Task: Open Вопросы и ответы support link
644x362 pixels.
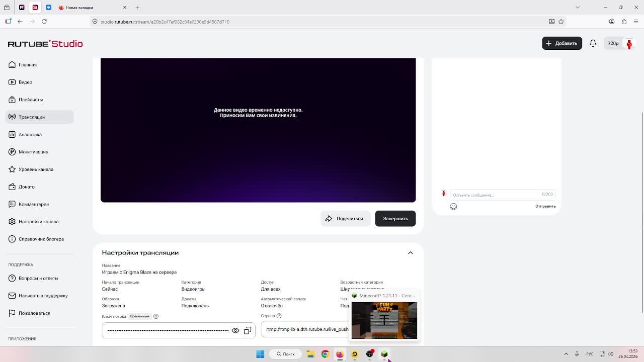Action: [x=38, y=278]
